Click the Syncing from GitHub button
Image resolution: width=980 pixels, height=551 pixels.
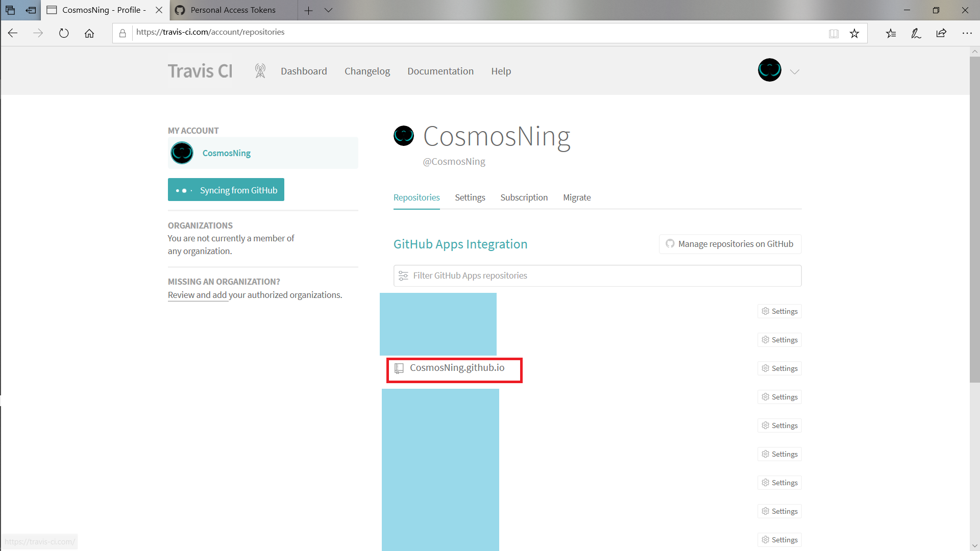(x=226, y=190)
